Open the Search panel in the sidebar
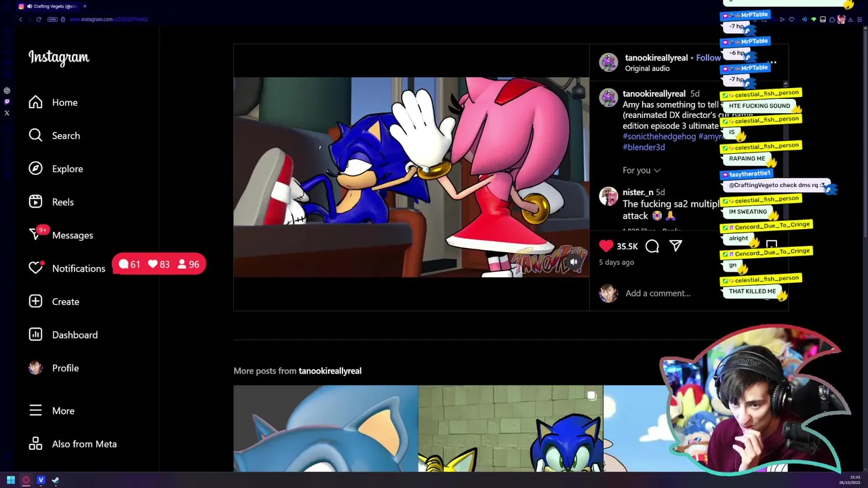 tap(54, 136)
